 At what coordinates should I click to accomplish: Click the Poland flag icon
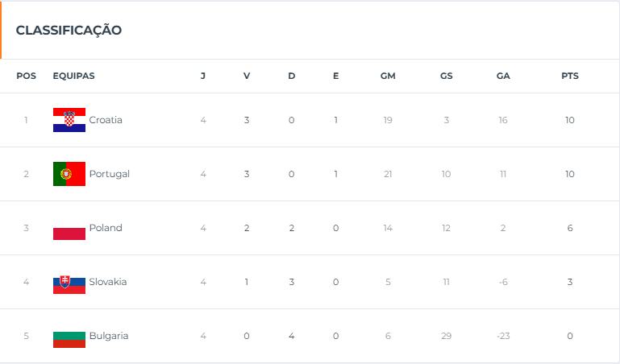(69, 228)
